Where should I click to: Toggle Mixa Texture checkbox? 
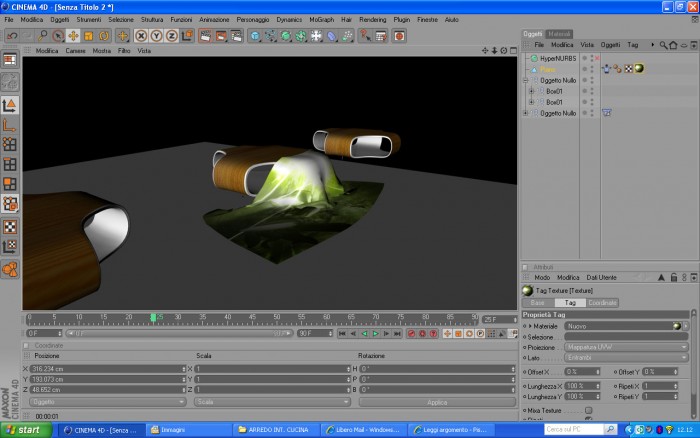click(x=588, y=410)
